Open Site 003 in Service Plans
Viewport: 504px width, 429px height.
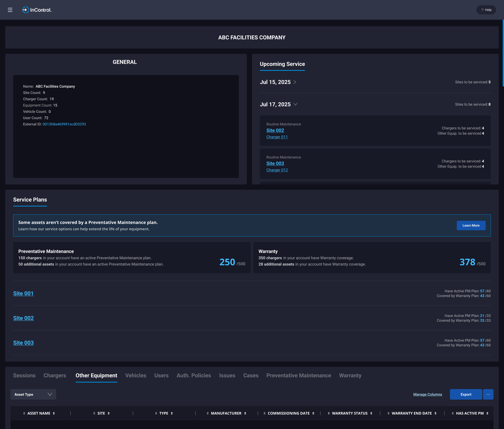23,343
